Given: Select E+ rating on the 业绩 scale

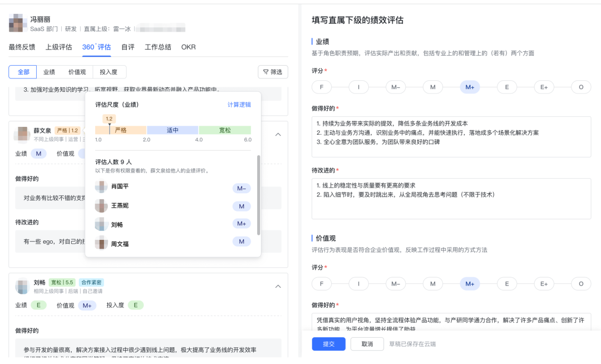Looking at the screenshot, I should click(x=544, y=87).
